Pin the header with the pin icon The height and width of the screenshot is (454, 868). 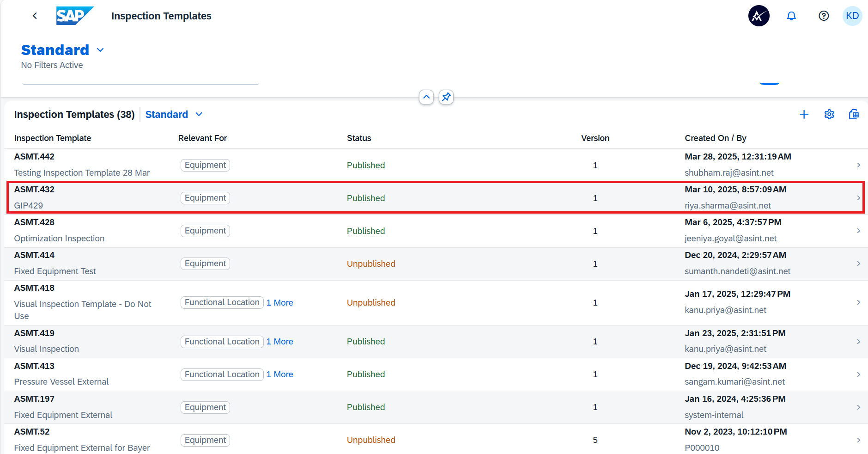coord(446,97)
